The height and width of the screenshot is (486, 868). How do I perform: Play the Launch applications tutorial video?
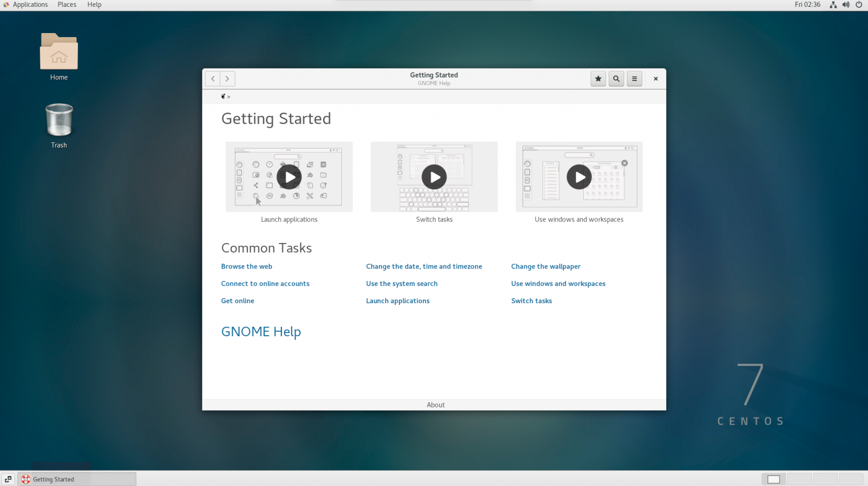289,177
